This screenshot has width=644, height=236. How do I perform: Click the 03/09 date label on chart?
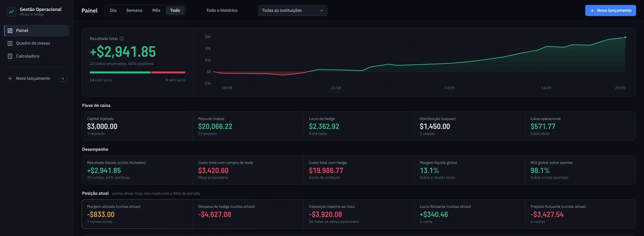pos(450,88)
